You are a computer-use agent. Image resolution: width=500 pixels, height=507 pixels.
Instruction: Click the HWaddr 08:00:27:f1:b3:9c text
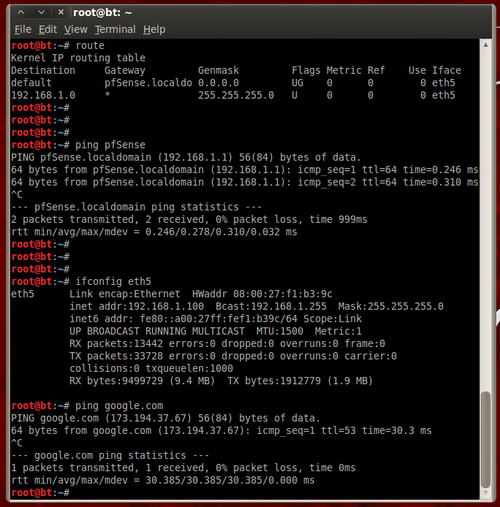pyautogui.click(x=262, y=294)
